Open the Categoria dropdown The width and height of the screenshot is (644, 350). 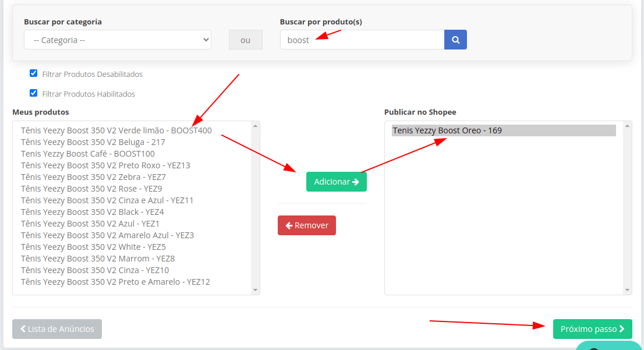[x=118, y=40]
